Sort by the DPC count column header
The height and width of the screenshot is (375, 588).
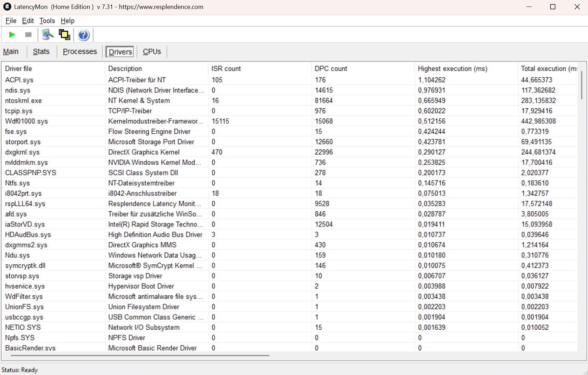(363, 69)
